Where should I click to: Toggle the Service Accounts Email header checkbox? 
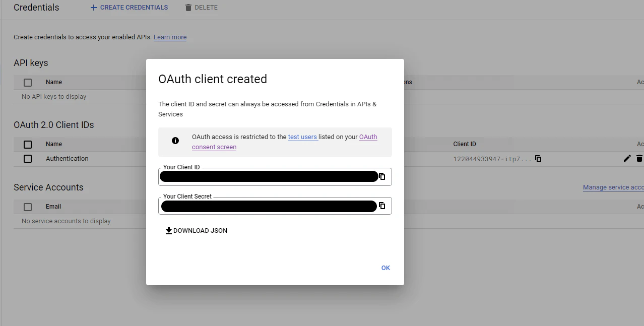(x=28, y=207)
